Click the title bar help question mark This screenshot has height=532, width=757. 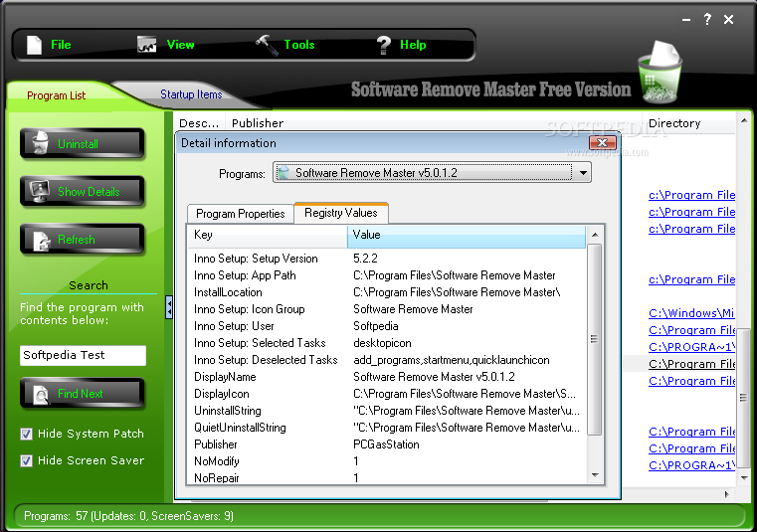tap(707, 19)
